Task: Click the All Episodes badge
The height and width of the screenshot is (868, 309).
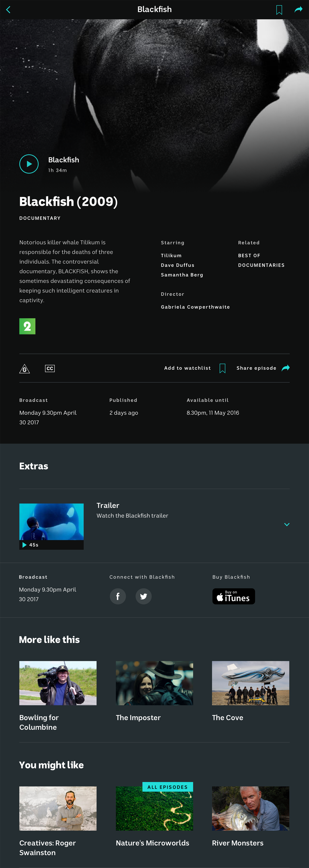Action: tap(167, 787)
